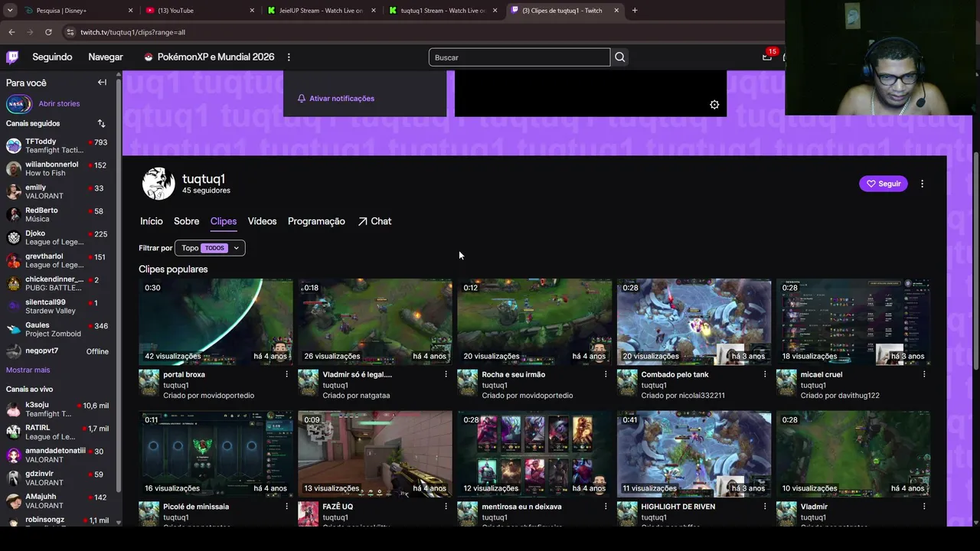Screen dimensions: 980x551
Task: Open the Programação channel tab
Action: click(x=316, y=221)
